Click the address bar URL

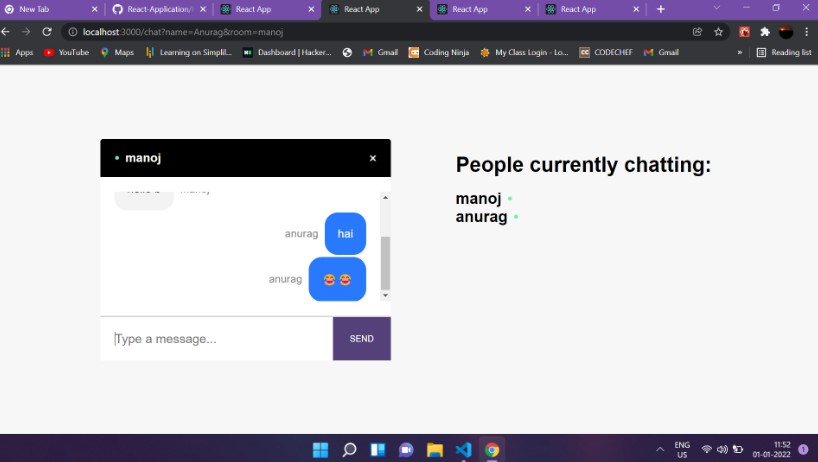pyautogui.click(x=183, y=32)
